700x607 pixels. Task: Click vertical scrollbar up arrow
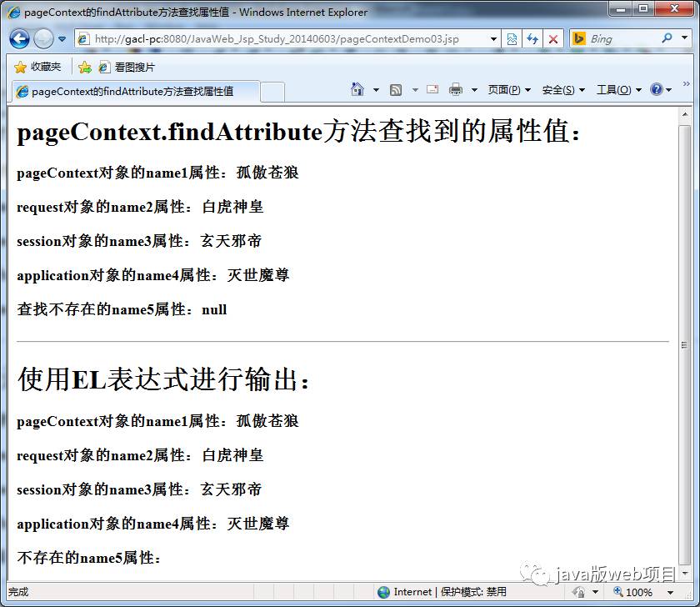[x=685, y=115]
